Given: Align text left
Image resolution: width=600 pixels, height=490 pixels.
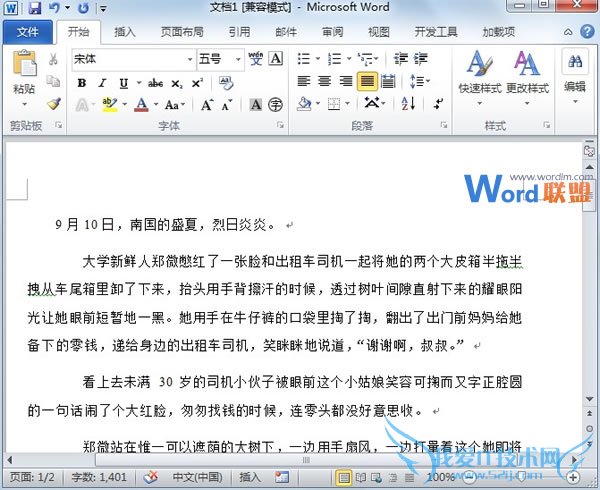Looking at the screenshot, I should [304, 81].
